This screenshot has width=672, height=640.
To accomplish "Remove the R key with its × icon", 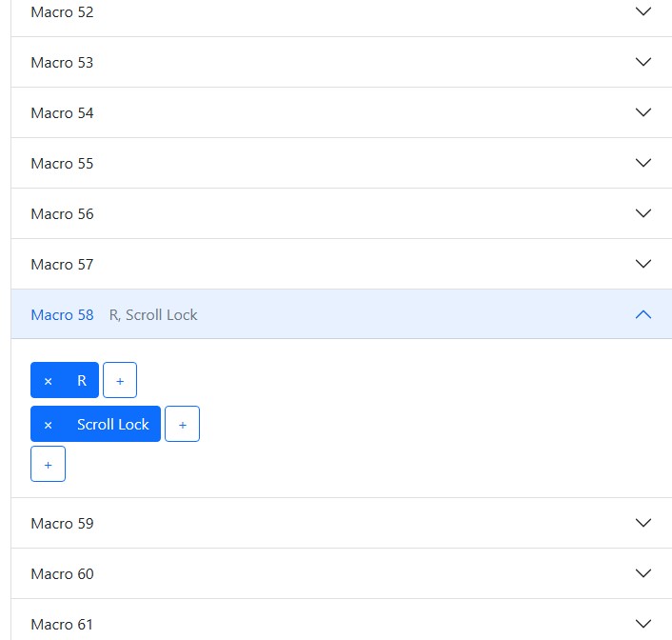I will (x=49, y=381).
